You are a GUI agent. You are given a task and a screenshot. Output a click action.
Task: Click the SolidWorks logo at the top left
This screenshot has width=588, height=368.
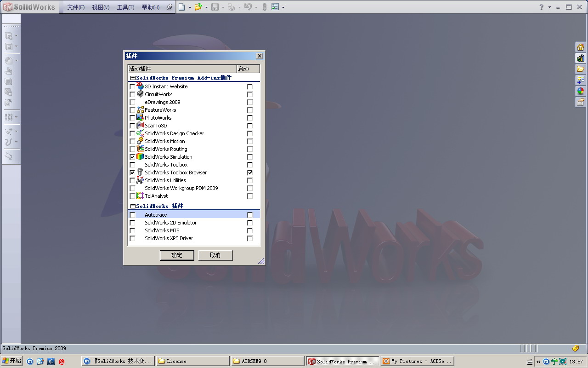(x=29, y=7)
